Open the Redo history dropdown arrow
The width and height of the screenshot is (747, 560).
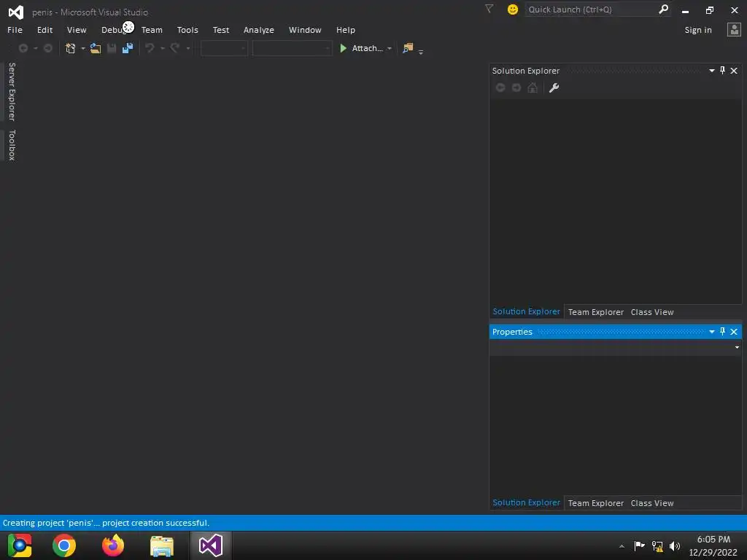(187, 49)
